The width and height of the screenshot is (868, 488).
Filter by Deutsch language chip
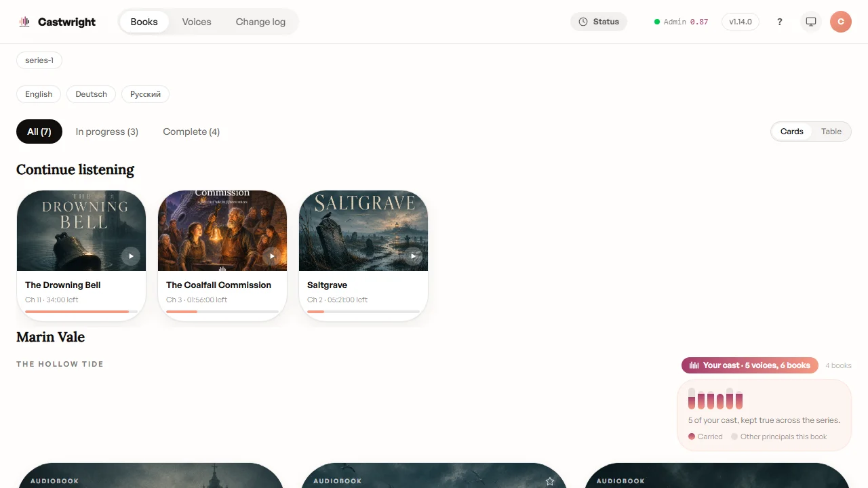click(x=92, y=94)
